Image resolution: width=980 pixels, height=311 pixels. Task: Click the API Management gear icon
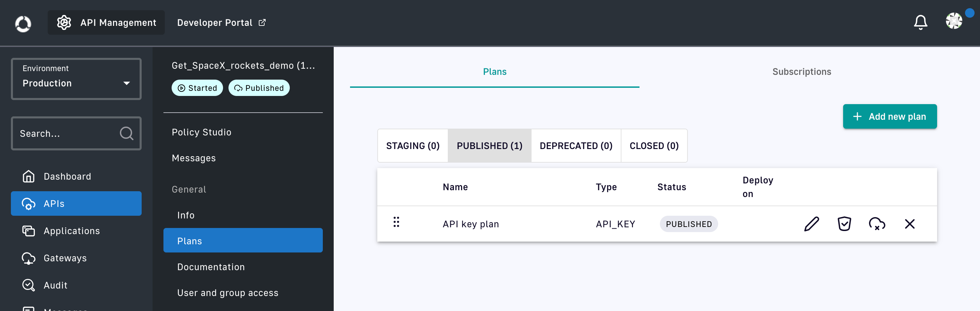[64, 23]
